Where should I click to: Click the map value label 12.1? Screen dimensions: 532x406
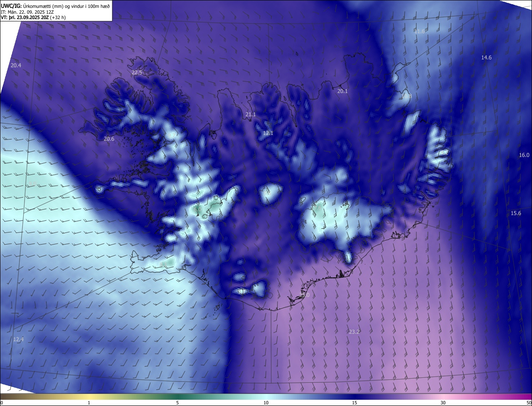click(x=268, y=133)
